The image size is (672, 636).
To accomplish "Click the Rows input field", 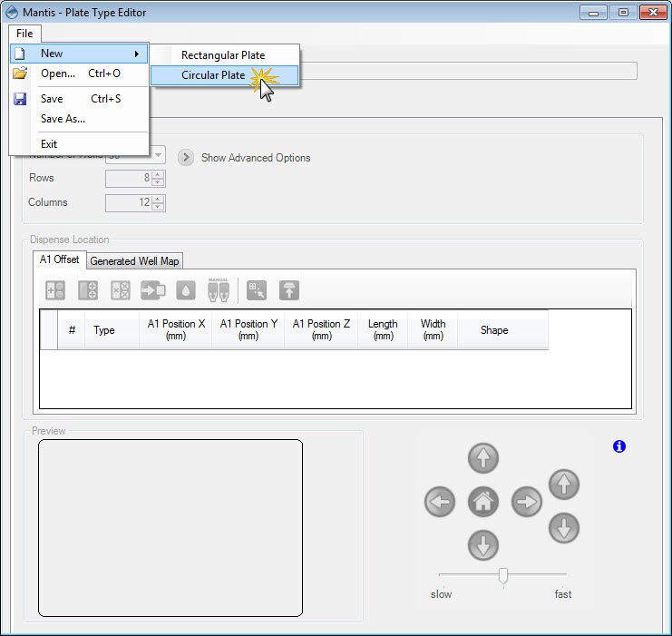I will click(129, 179).
